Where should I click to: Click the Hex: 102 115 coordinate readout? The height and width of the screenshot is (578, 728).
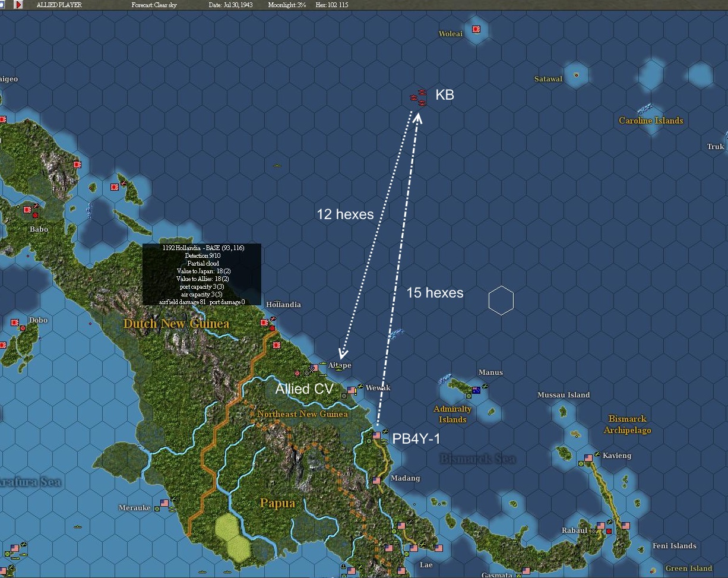click(333, 5)
